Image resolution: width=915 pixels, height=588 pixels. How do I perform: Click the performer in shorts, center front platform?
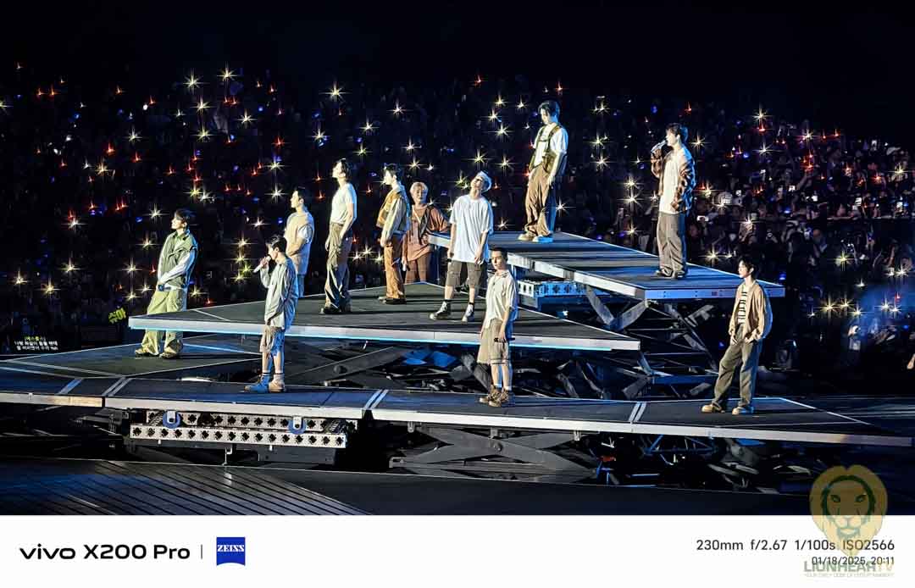pos(497,327)
